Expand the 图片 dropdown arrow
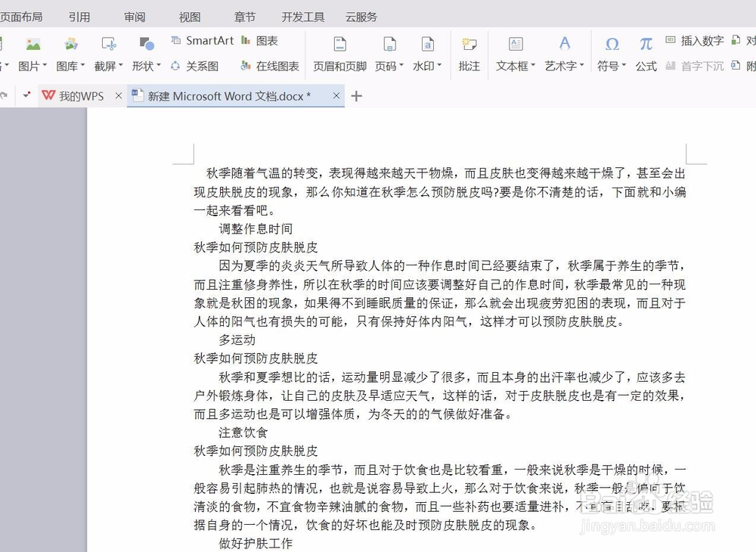The image size is (756, 552). pos(45,64)
